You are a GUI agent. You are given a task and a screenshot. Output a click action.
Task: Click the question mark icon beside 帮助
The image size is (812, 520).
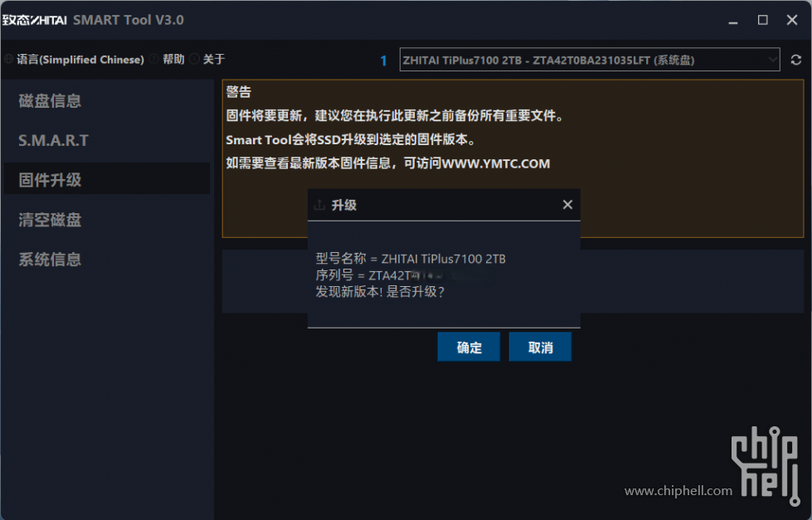[x=153, y=59]
